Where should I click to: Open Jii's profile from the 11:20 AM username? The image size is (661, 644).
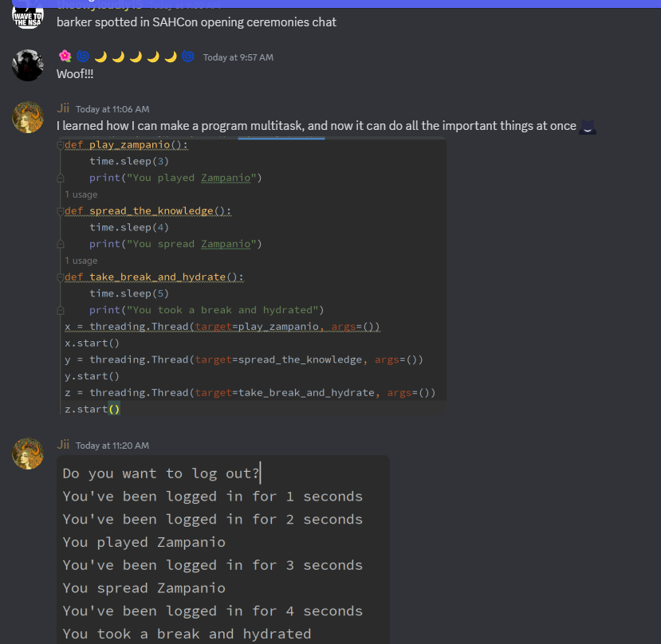click(63, 445)
